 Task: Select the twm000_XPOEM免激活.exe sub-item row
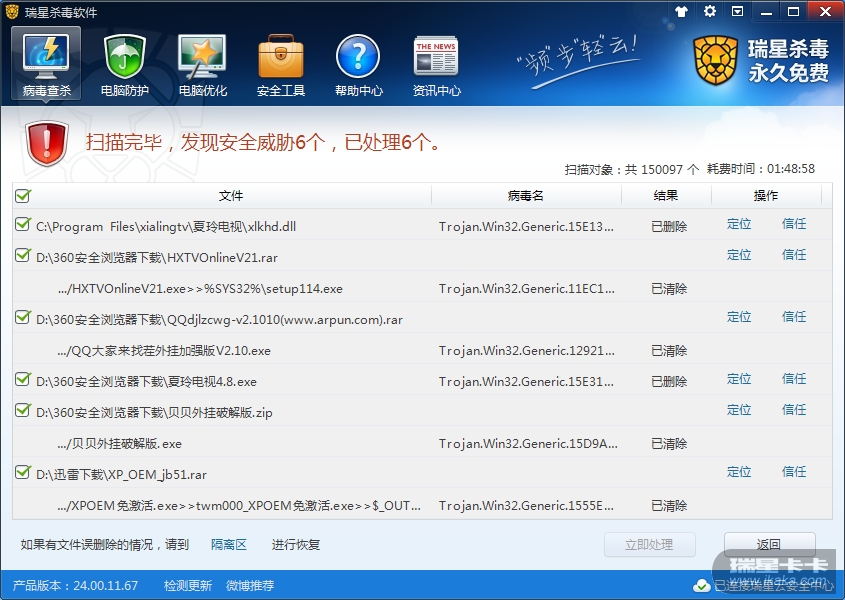click(x=422, y=505)
